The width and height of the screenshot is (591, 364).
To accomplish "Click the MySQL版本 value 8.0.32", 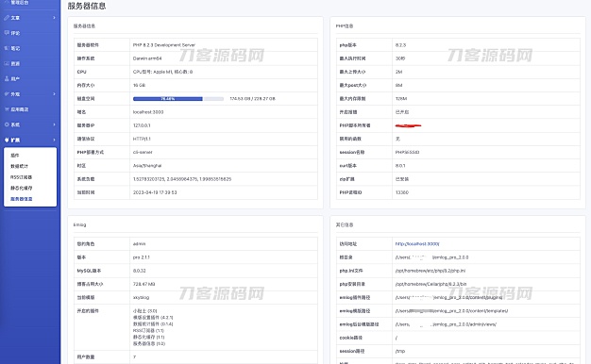I will click(140, 271).
